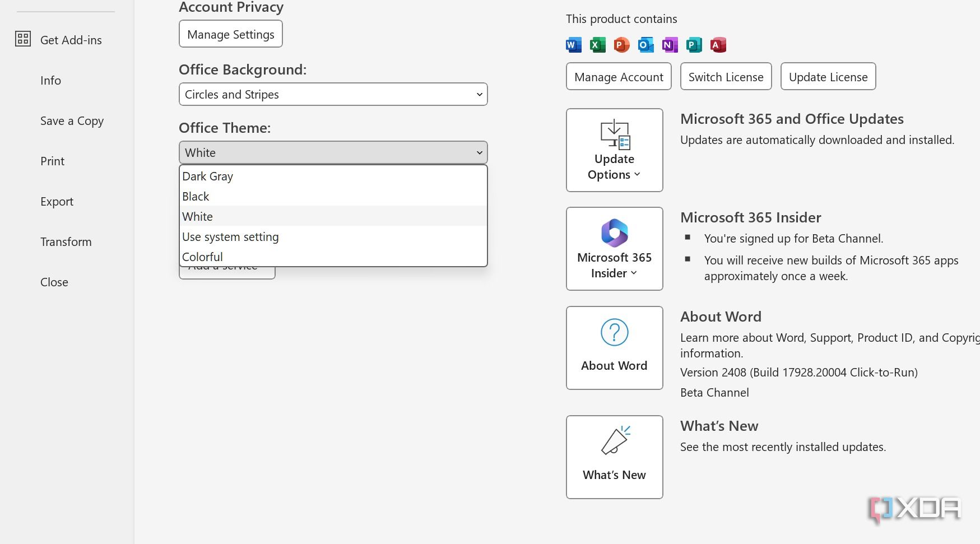Click the PowerPoint app icon

(x=621, y=45)
